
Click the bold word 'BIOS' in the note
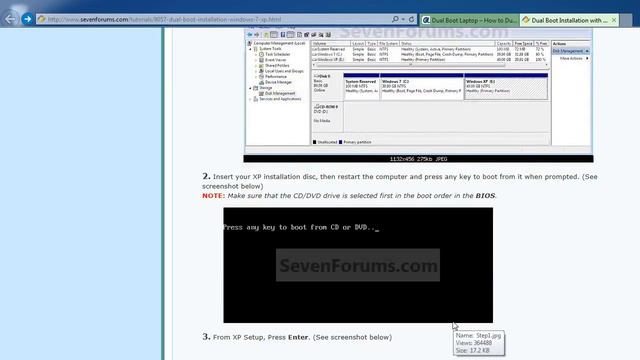point(485,196)
